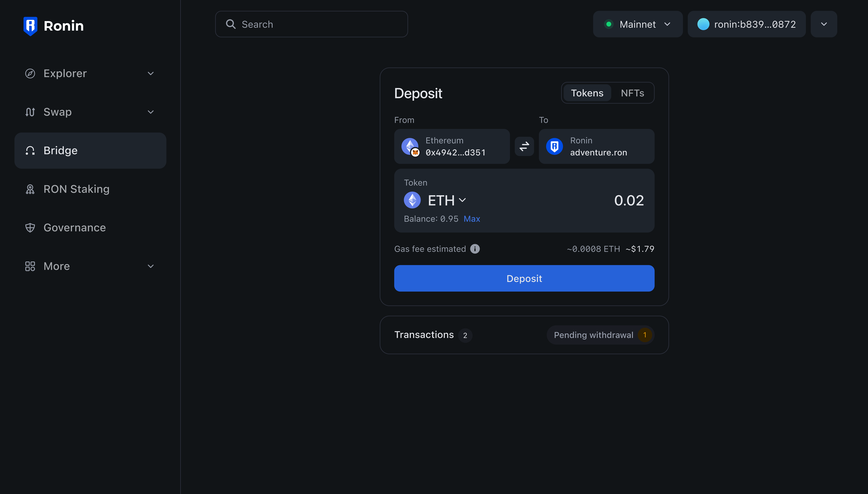Open the ETH token dropdown
This screenshot has width=868, height=494.
[x=446, y=200]
